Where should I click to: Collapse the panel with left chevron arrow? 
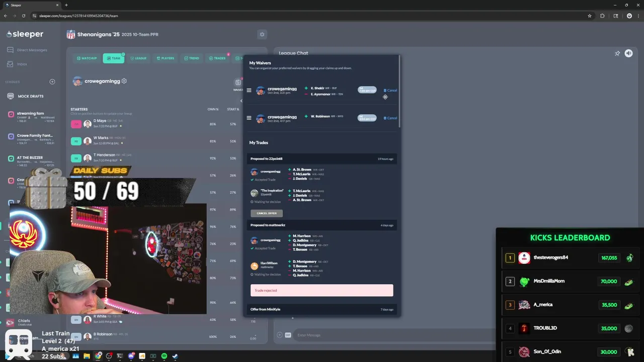tap(241, 101)
